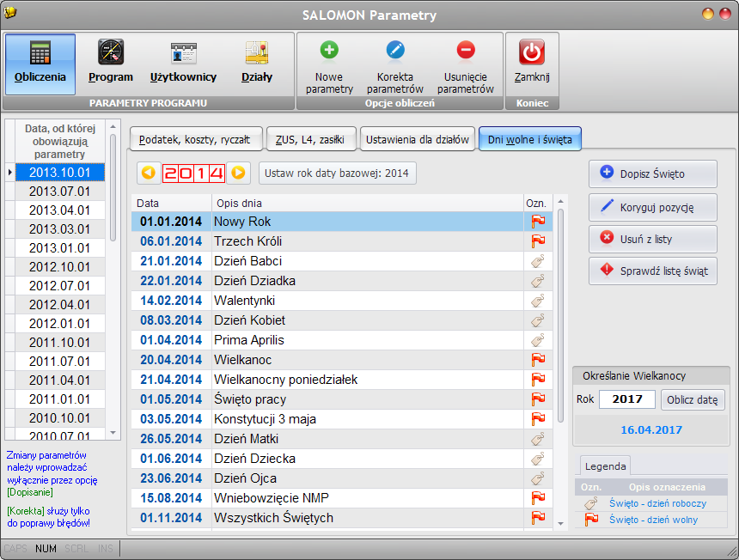Screen dimensions: 739x560
Task: Click the Korekta parametrów pencil icon
Action: 395,50
